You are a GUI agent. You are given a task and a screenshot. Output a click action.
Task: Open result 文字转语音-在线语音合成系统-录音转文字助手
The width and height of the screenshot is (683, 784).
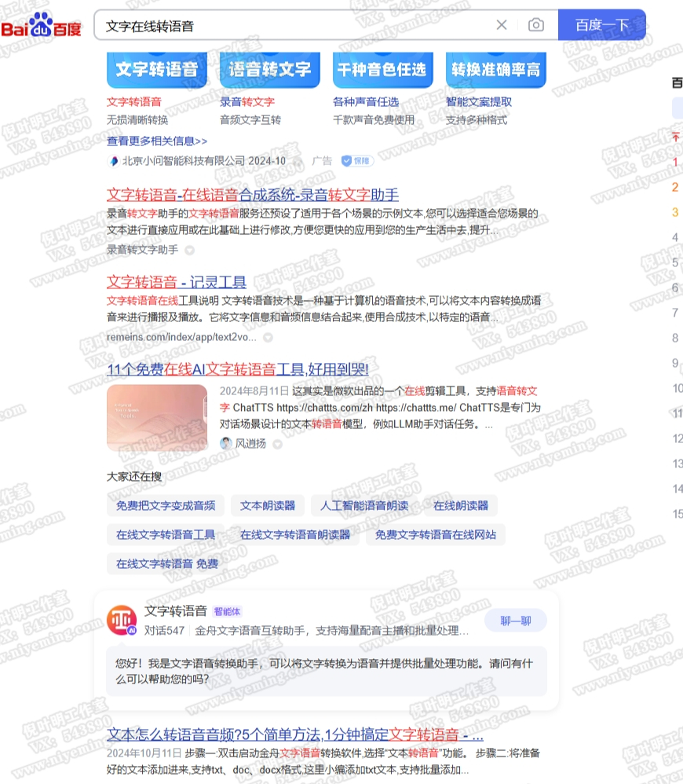click(253, 195)
